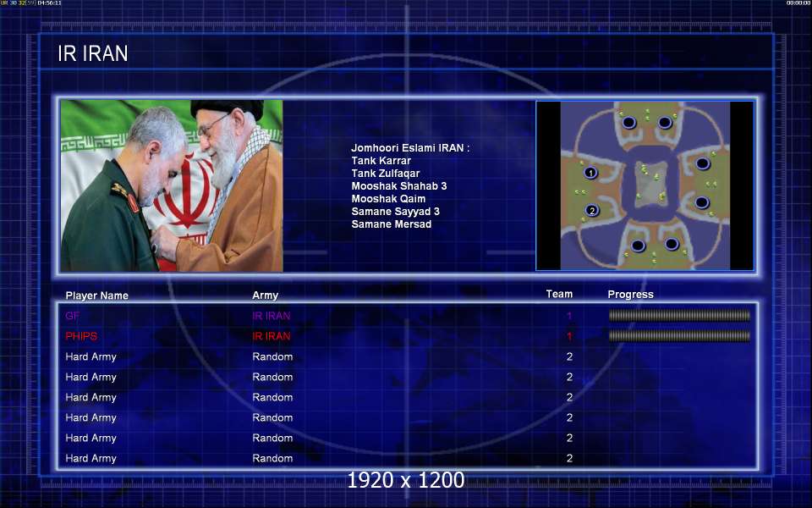
Task: Click team number 1 in the PHIPS row
Action: click(569, 336)
